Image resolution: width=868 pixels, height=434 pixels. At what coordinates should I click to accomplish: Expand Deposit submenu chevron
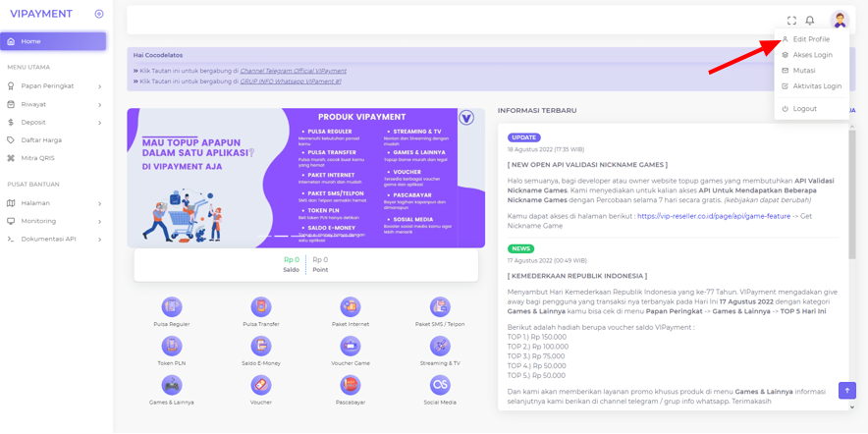point(99,123)
